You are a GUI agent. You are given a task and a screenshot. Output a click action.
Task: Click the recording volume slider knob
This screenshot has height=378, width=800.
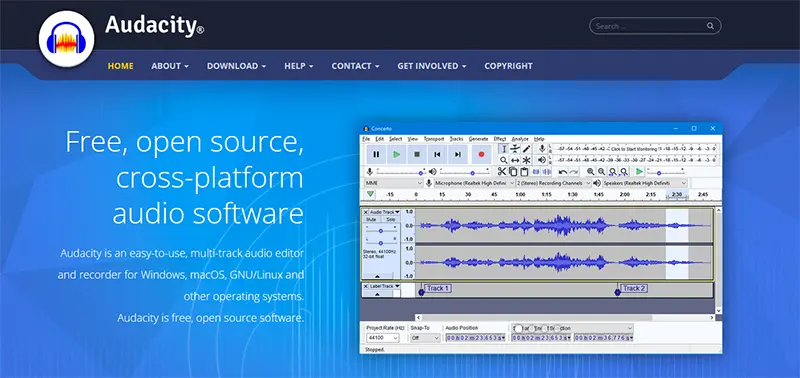421,173
